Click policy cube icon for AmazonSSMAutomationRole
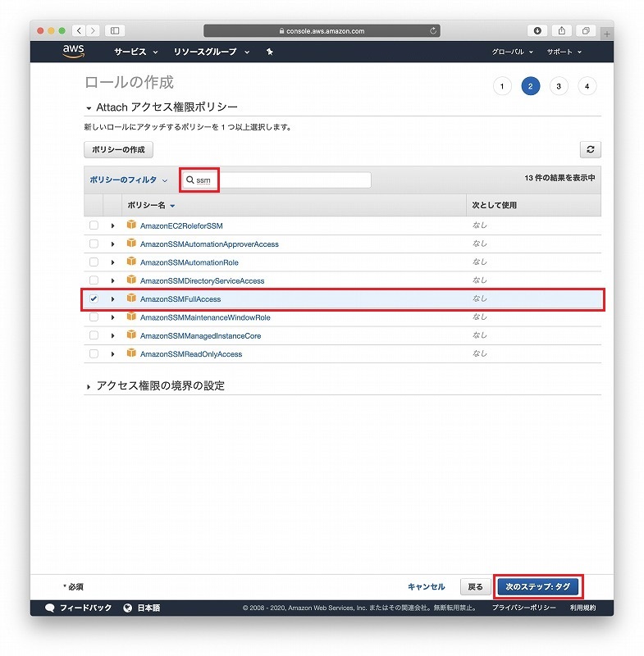 [x=131, y=262]
